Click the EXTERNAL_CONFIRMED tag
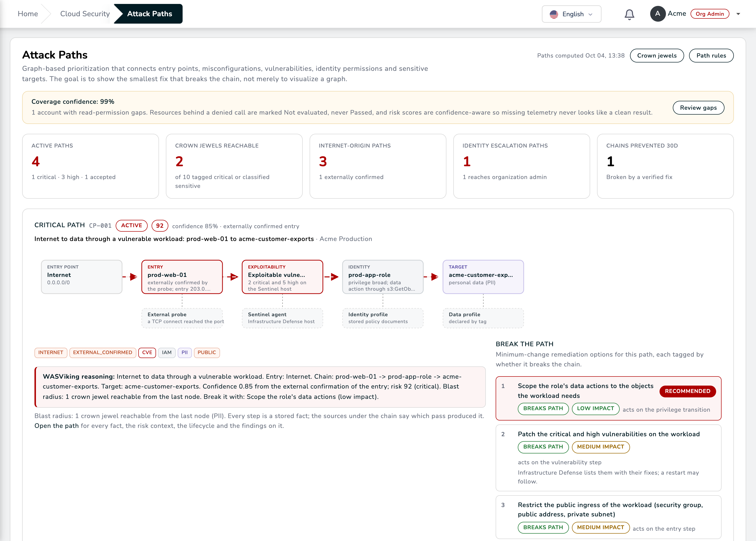The width and height of the screenshot is (756, 541). [102, 352]
